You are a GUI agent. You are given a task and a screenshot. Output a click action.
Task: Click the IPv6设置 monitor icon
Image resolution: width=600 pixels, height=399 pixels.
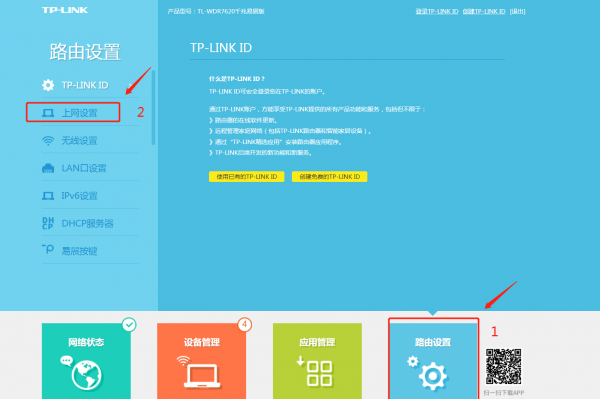click(x=48, y=196)
